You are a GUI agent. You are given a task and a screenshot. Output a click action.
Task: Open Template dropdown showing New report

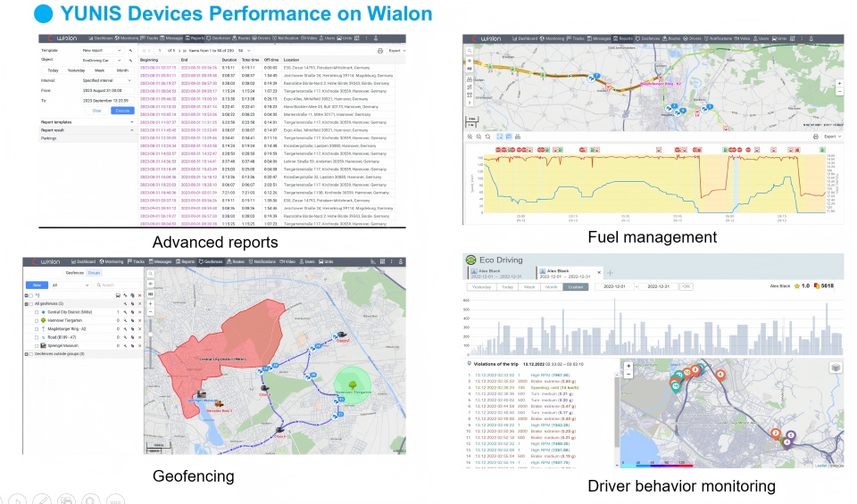pos(103,50)
